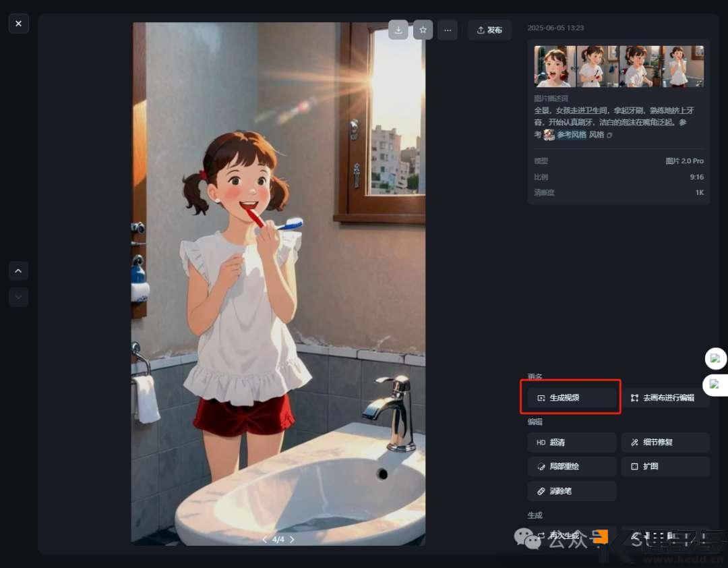Select the third generated thumbnail
The width and height of the screenshot is (728, 568).
pos(640,66)
